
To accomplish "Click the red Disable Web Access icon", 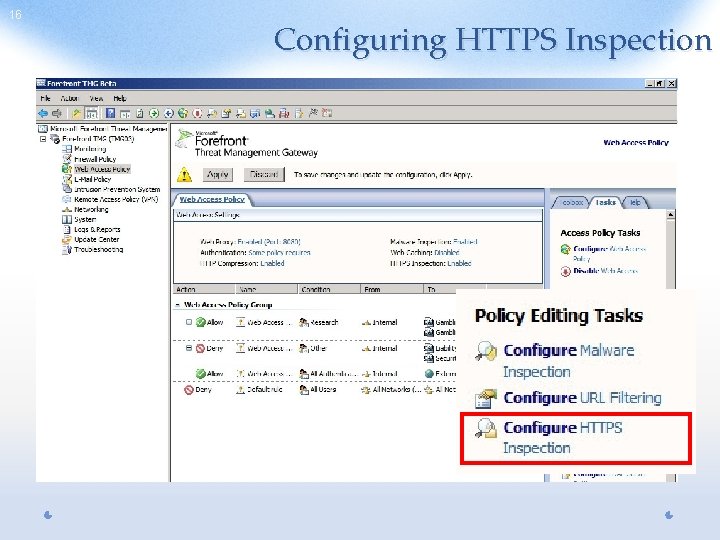I will click(566, 271).
